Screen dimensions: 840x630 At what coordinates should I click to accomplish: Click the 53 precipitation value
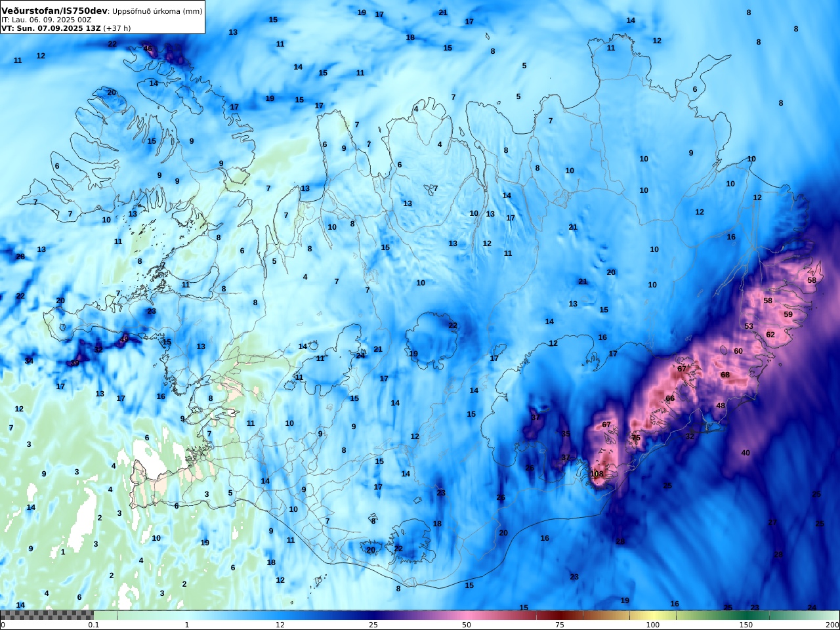[x=749, y=327]
